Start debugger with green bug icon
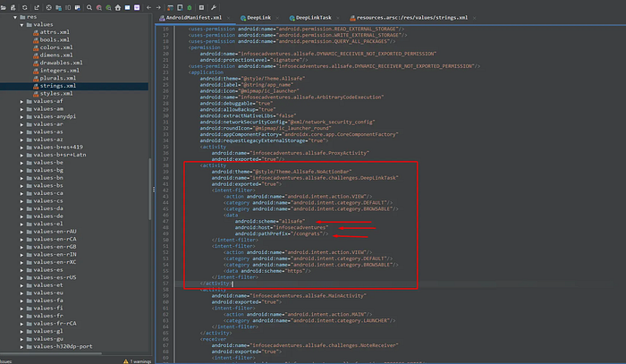This screenshot has width=626, height=364. coord(190,7)
